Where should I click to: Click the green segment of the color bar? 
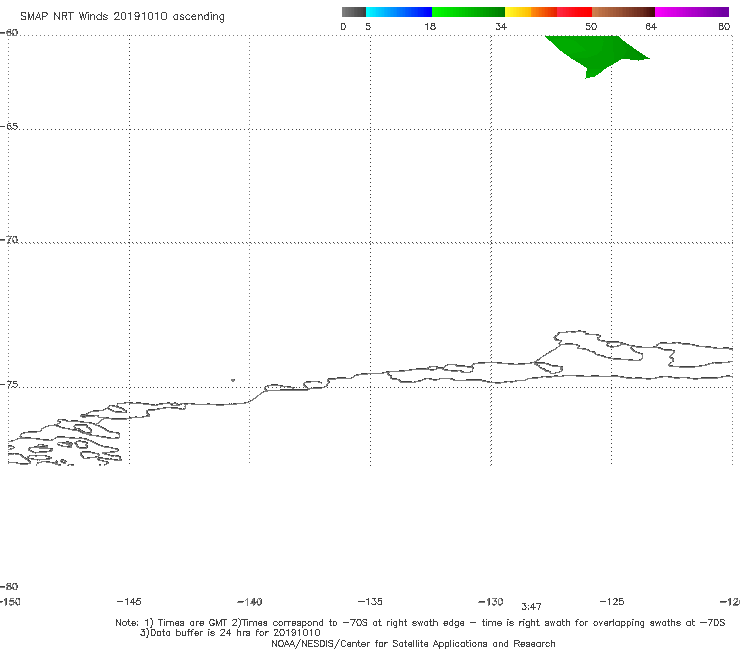coord(468,12)
